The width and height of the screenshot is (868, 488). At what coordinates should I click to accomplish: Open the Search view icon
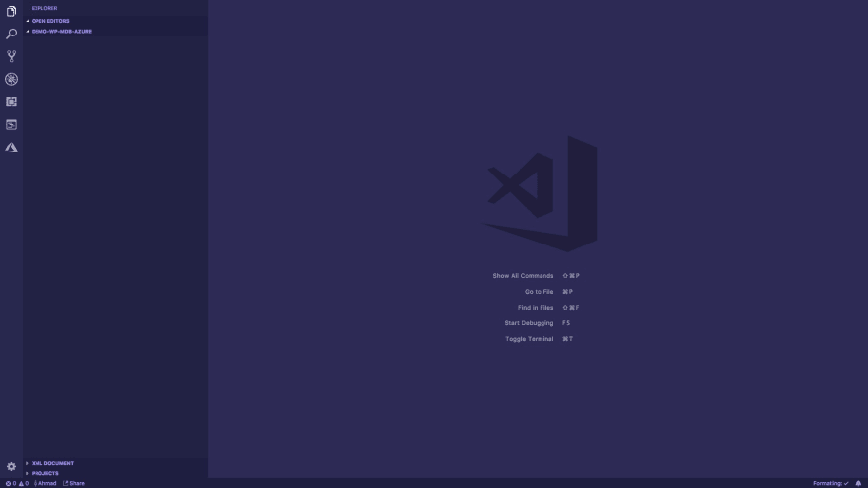click(x=11, y=34)
